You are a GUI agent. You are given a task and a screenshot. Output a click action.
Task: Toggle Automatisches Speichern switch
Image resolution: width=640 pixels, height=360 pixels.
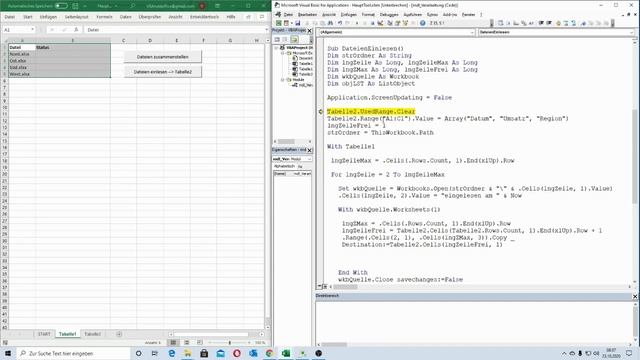(61, 6)
